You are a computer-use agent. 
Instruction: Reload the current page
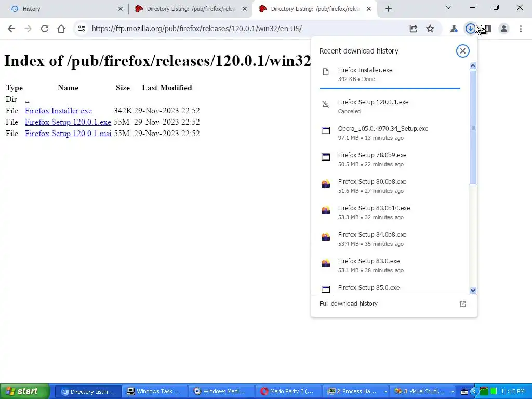pyautogui.click(x=45, y=29)
